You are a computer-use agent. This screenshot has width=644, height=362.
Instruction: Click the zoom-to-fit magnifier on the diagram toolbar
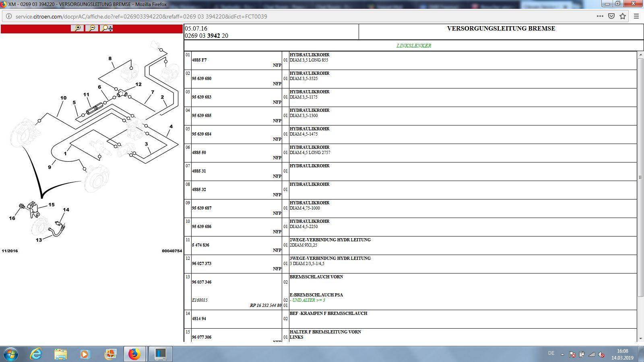pyautogui.click(x=107, y=28)
